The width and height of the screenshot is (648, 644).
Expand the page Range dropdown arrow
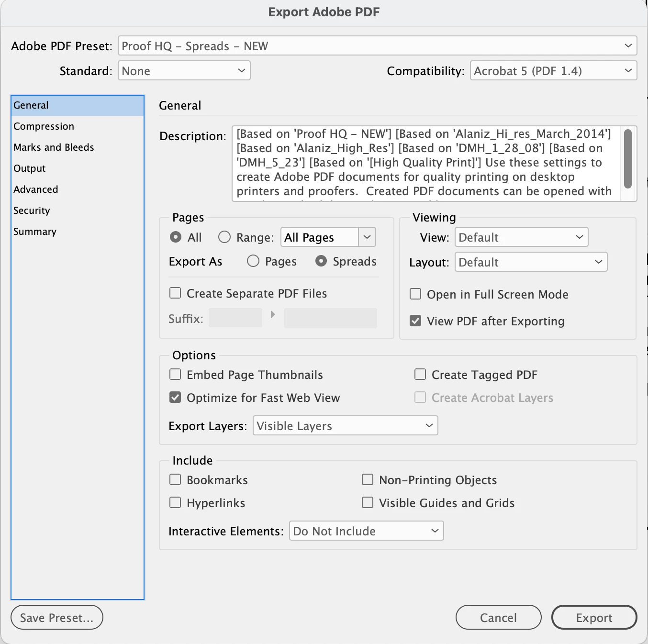tap(367, 237)
